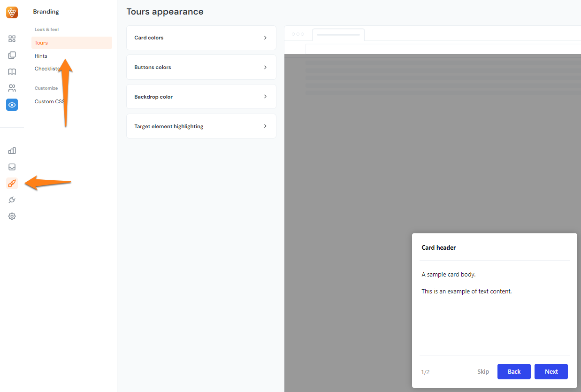Open Settings via the gear icon
Viewport: 581px width, 392px height.
click(x=12, y=216)
